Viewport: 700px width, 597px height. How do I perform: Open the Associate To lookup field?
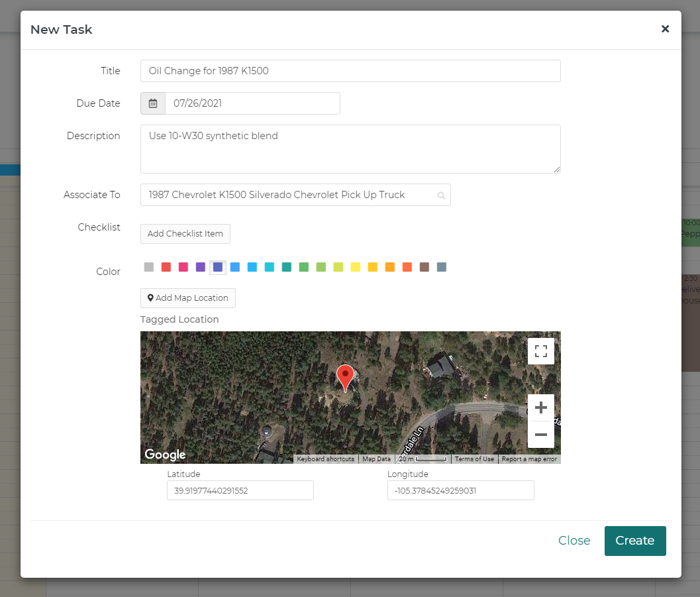pos(288,195)
